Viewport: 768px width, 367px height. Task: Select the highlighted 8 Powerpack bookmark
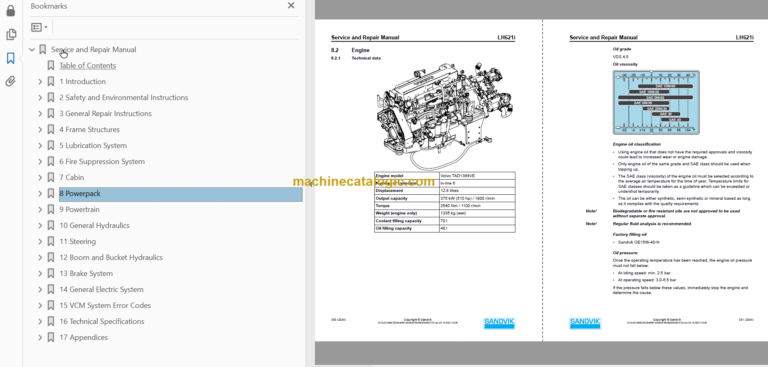click(x=180, y=194)
